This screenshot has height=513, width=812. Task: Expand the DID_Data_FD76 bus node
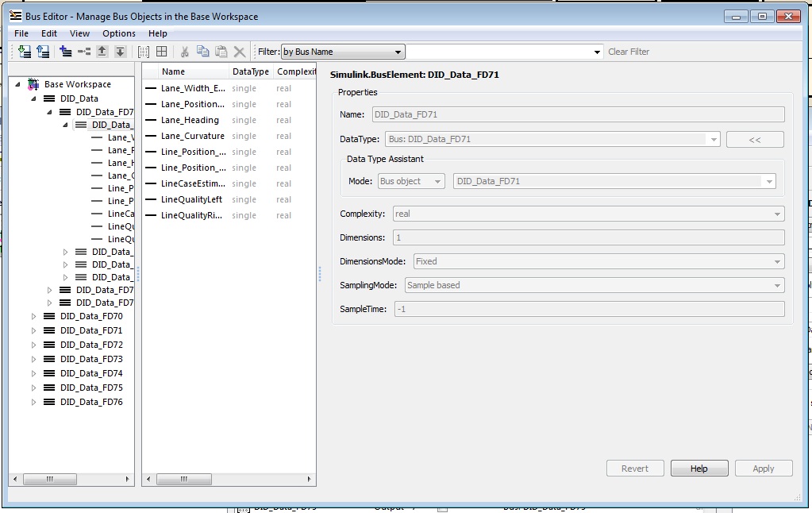[33, 402]
